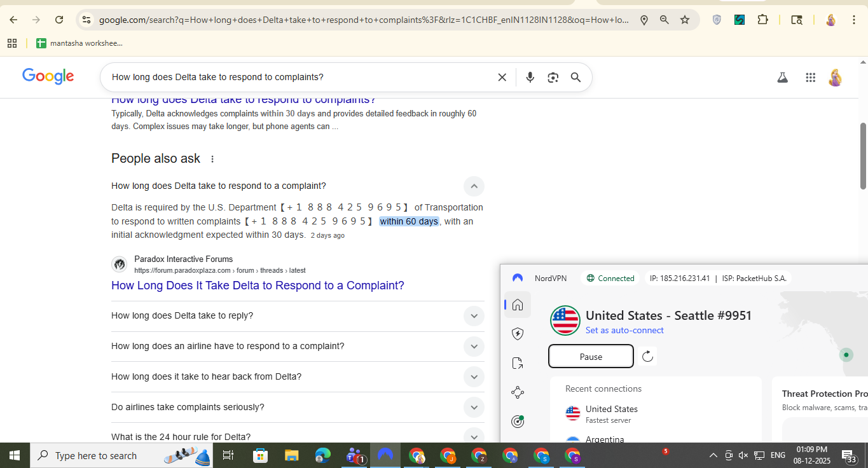Expand "How long does Delta take to reply?"

coord(474,316)
